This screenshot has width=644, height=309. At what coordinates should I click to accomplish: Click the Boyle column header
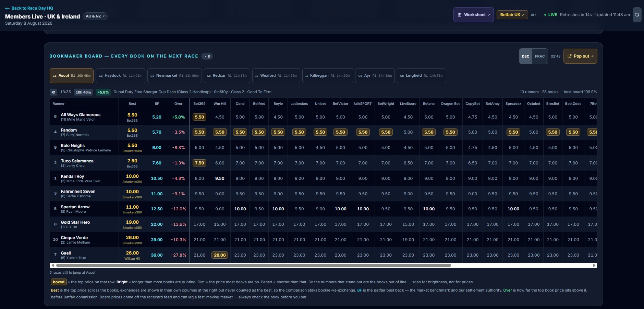(278, 103)
